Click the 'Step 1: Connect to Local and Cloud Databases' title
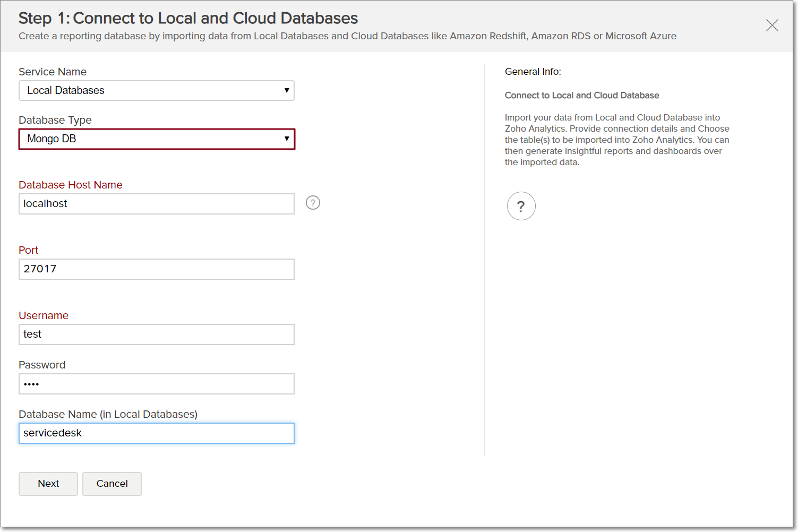This screenshot has width=798, height=532. [188, 18]
